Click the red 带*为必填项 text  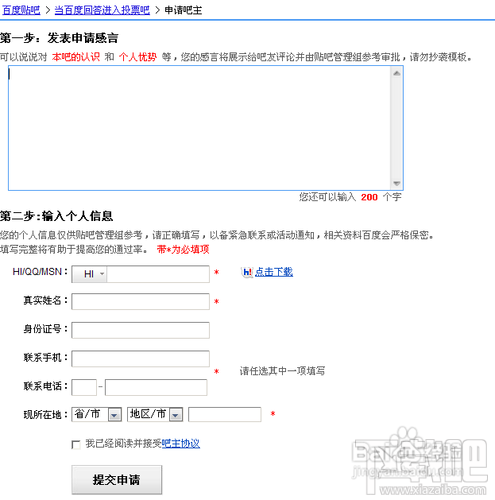(183, 249)
